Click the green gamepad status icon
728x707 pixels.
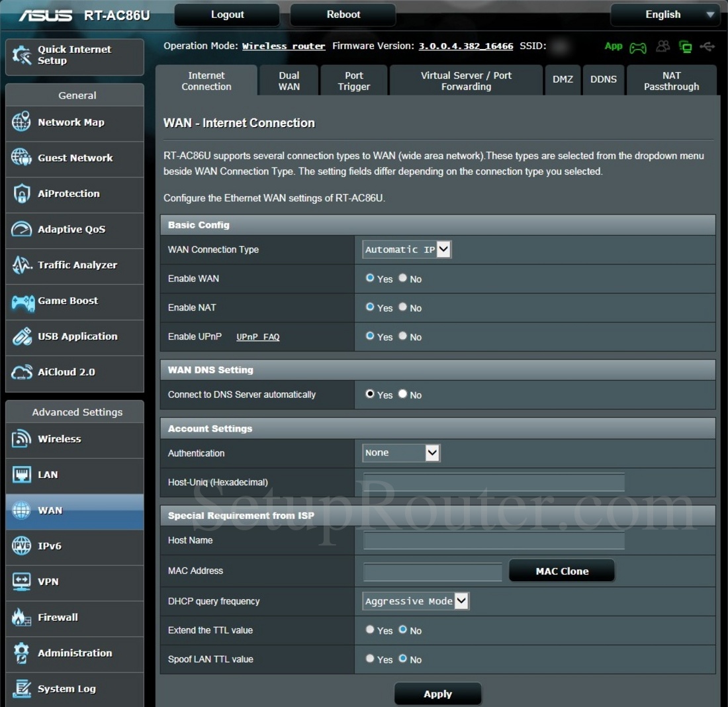click(637, 47)
